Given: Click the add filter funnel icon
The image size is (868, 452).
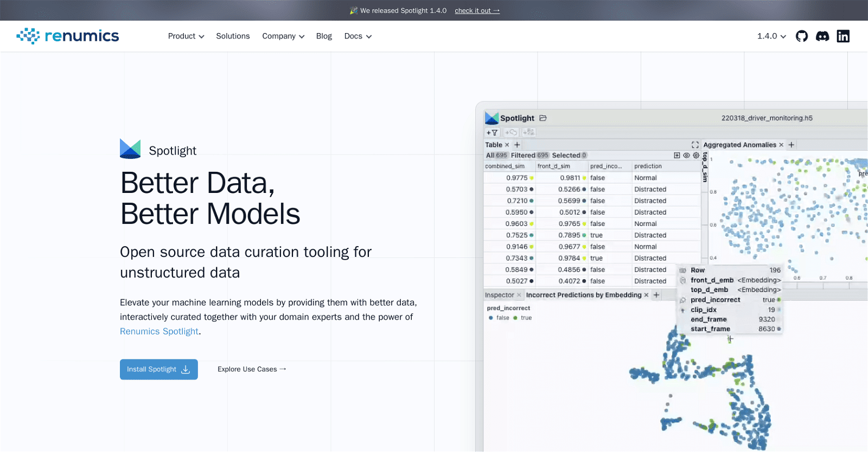Looking at the screenshot, I should click(492, 132).
